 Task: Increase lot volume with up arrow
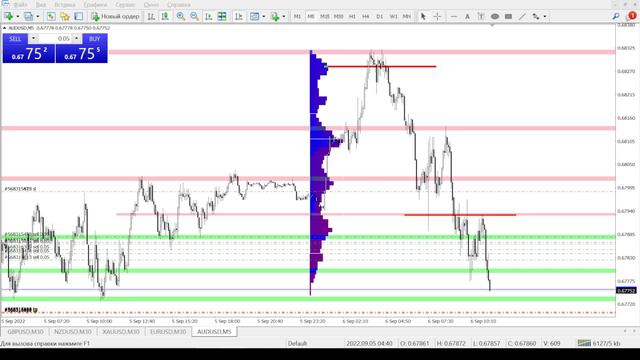(76, 39)
